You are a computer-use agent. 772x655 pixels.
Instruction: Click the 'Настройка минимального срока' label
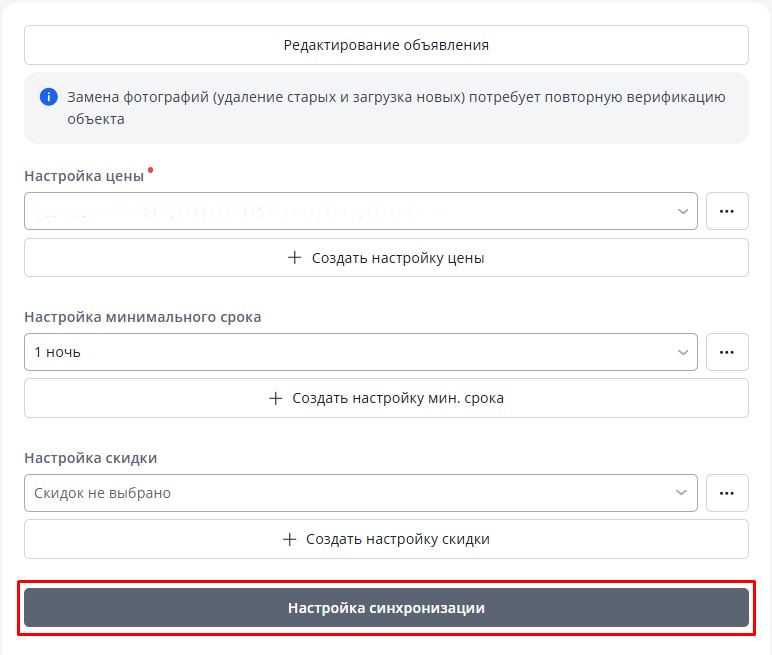(142, 317)
